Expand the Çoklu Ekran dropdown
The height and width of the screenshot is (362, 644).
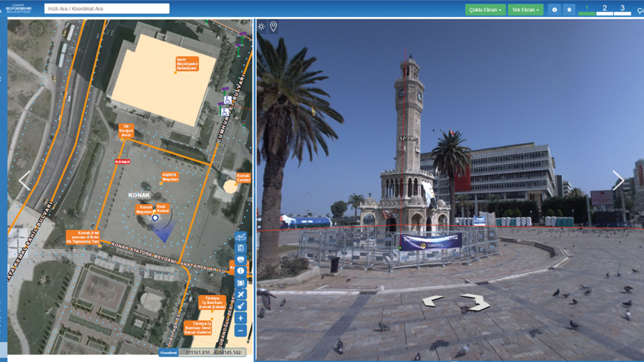(485, 10)
